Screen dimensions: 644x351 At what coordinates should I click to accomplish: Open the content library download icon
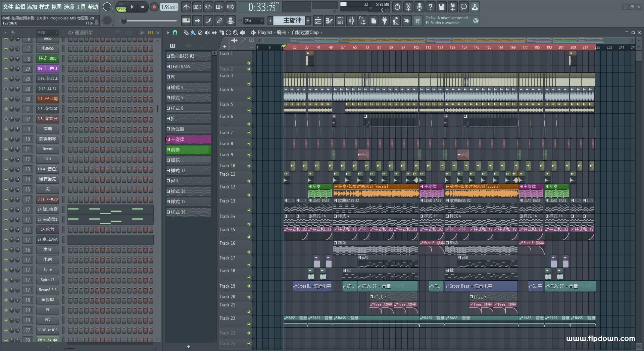(x=475, y=7)
